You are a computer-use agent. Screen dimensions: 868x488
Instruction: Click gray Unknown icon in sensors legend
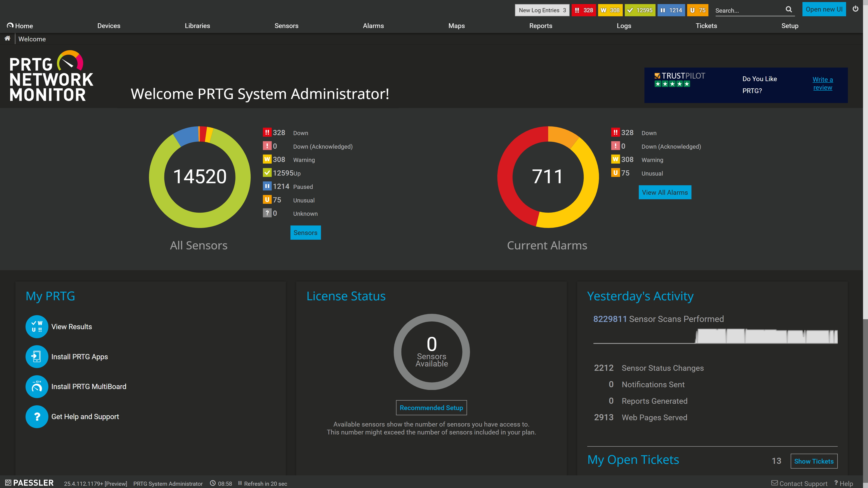click(x=267, y=213)
